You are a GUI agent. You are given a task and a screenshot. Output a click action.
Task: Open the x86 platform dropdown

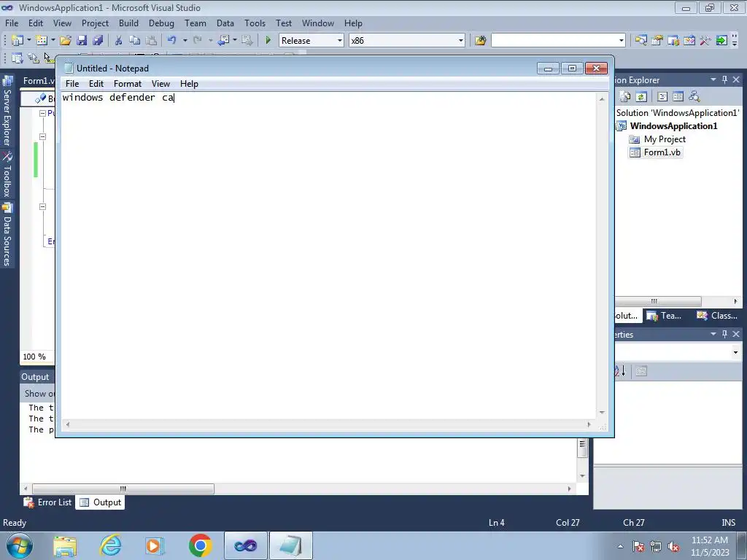click(461, 41)
